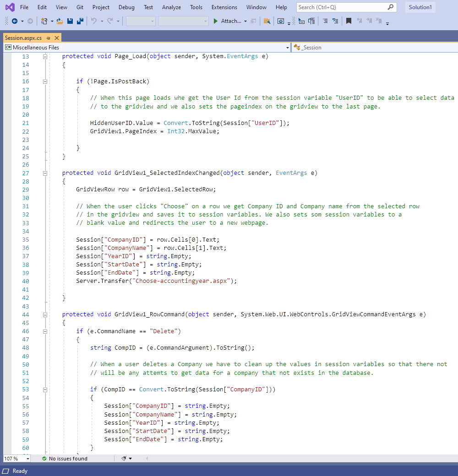Click the Solution1 title label
Screen dimensions: 458x476
click(x=420, y=7)
